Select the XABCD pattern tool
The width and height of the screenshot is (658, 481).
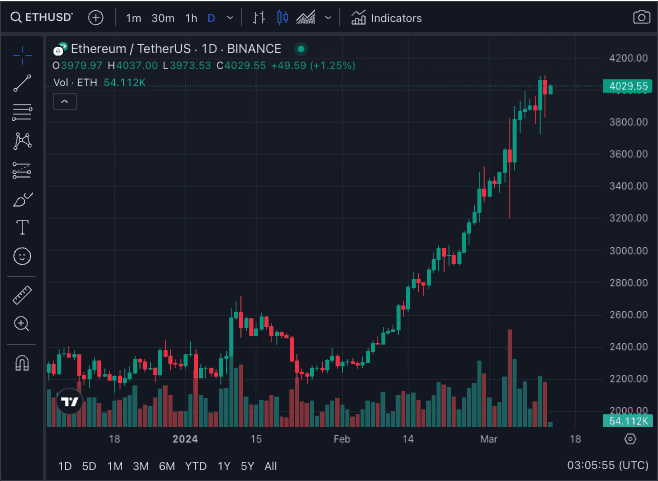(22, 141)
